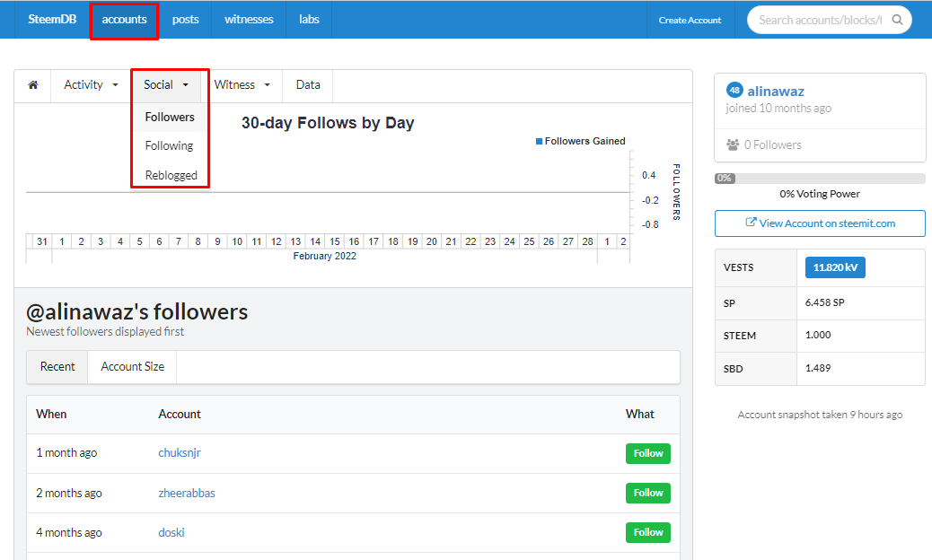Open zheerabbas account link
Viewport: 932px width, 560px height.
187,493
